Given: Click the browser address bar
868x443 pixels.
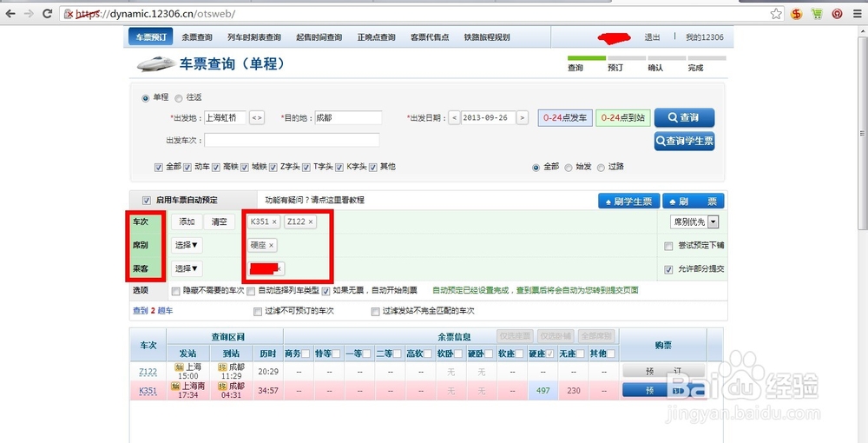Looking at the screenshot, I should [421, 14].
